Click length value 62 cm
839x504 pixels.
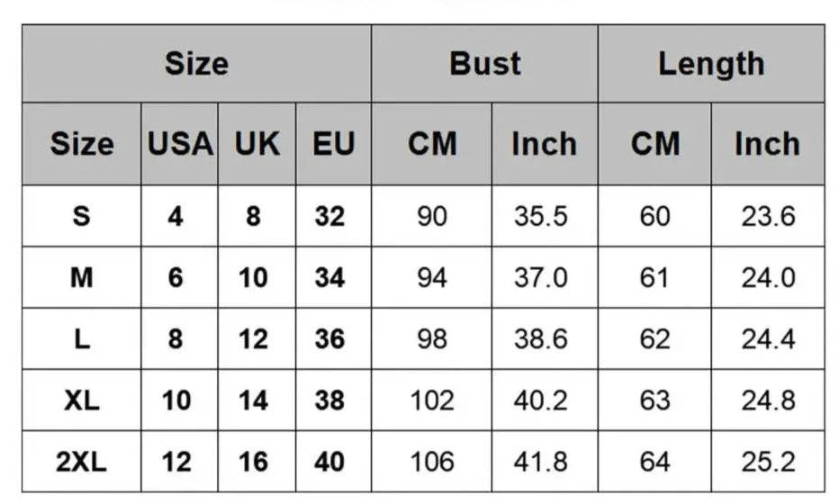tap(654, 339)
